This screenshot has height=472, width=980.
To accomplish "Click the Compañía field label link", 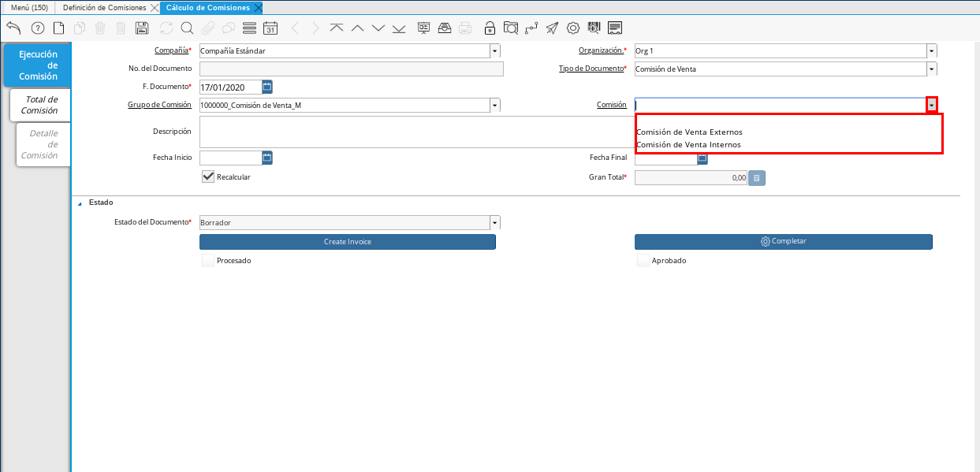I will 172,50.
